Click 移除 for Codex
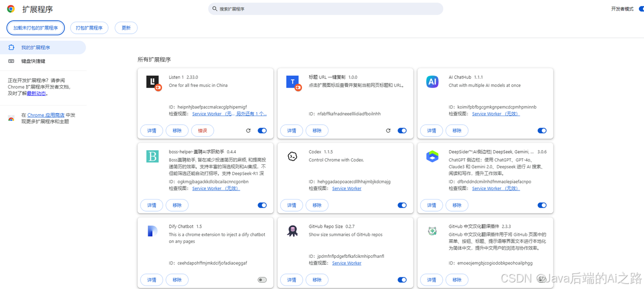 point(317,205)
